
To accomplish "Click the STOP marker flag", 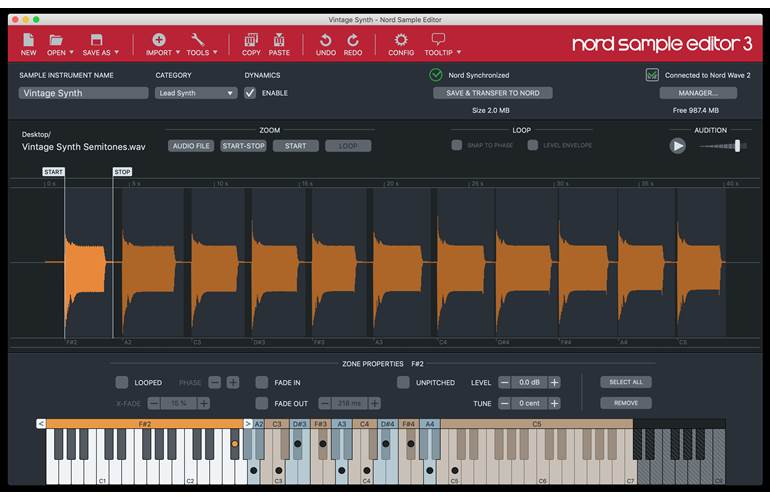I will (x=122, y=171).
